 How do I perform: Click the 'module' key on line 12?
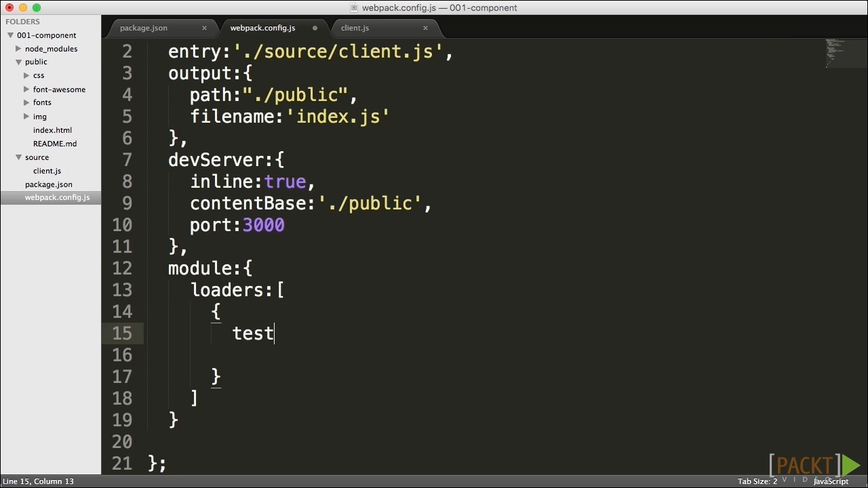coord(199,269)
